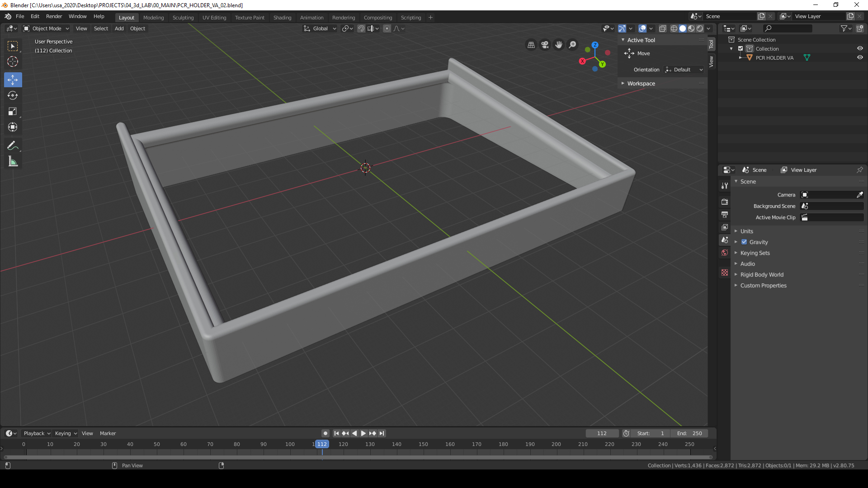Open Object Mode dropdown
This screenshot has width=868, height=488.
tap(46, 28)
